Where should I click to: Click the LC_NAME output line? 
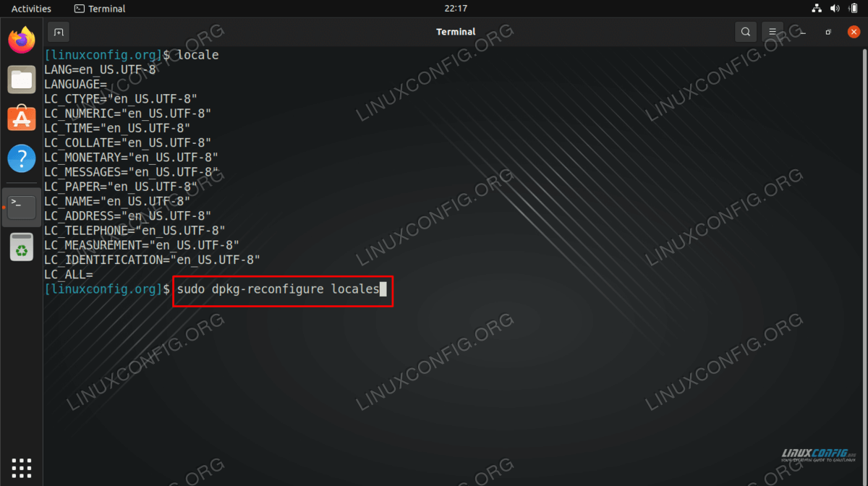pyautogui.click(x=117, y=201)
